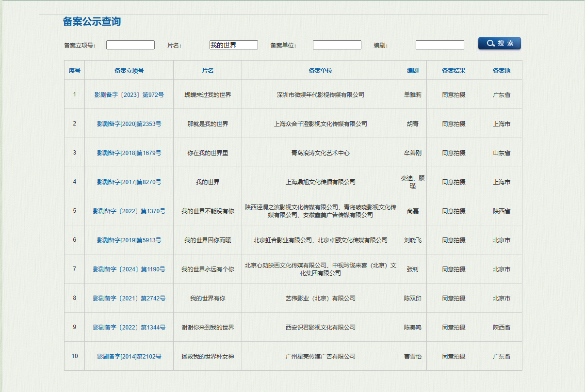Select title 那就是我的世界

[x=208, y=124]
